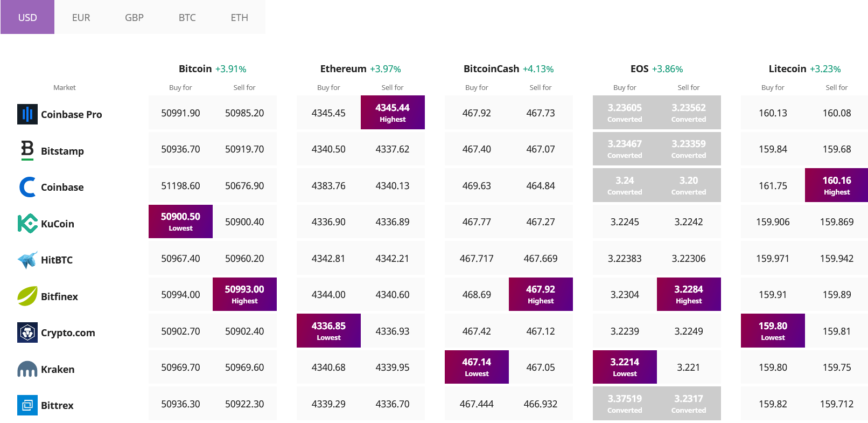
Task: Click Bittrex BitcoinCash sell price 466.932
Action: [x=541, y=404]
